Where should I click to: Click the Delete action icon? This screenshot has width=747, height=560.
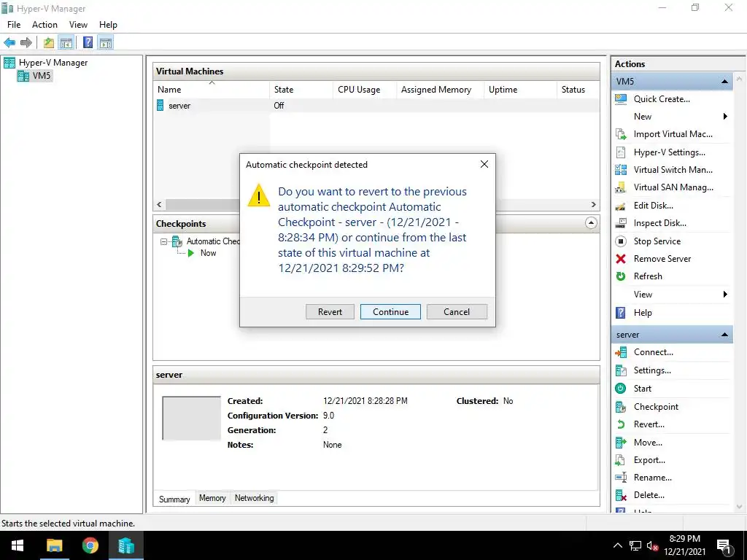coord(621,495)
